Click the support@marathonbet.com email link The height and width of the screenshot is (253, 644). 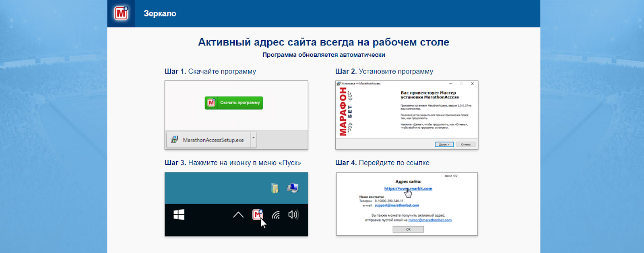point(396,205)
